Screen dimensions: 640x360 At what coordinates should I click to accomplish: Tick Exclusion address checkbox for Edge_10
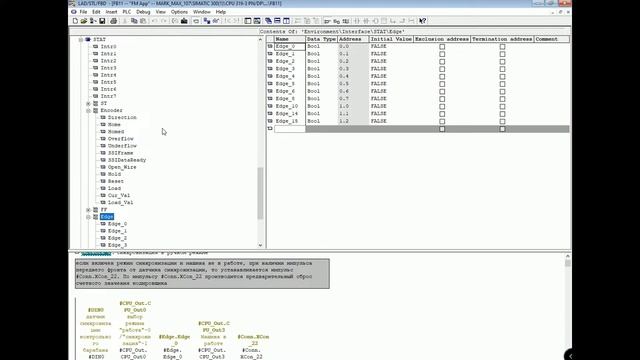pos(442,107)
